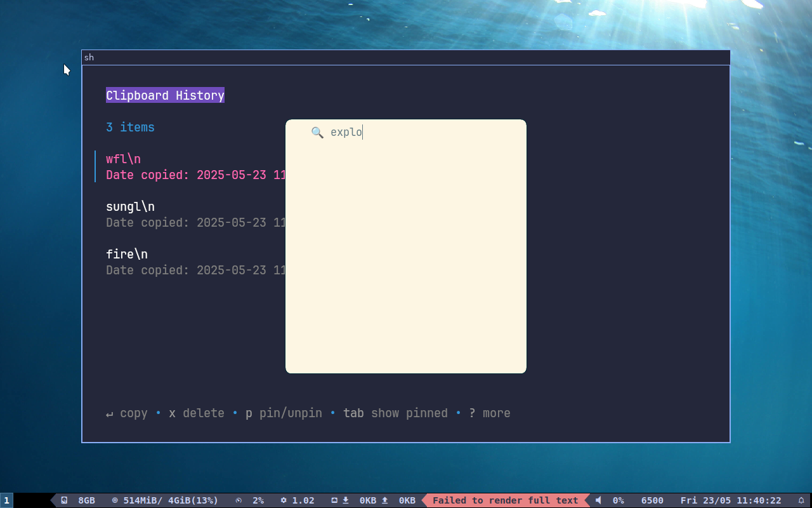Select workspace 1 in the status bar
The height and width of the screenshot is (508, 812).
6,500
